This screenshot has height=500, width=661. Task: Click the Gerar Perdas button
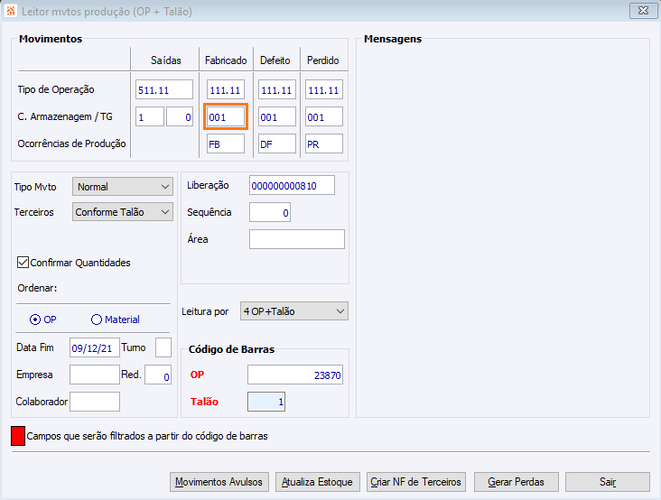(516, 482)
